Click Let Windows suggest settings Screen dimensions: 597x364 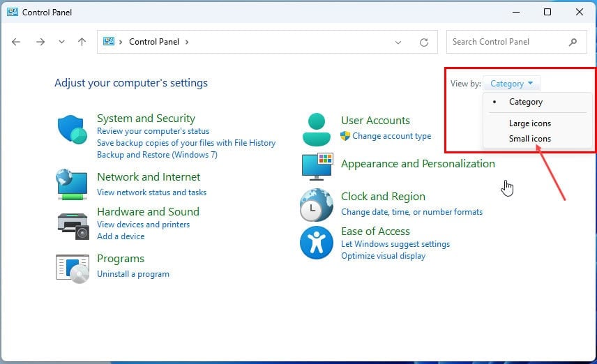click(x=395, y=243)
